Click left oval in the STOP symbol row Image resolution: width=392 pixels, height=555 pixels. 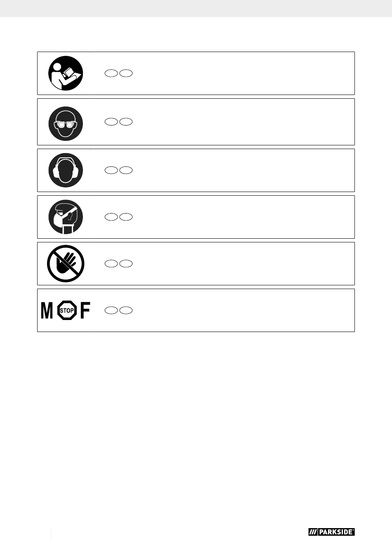(111, 310)
